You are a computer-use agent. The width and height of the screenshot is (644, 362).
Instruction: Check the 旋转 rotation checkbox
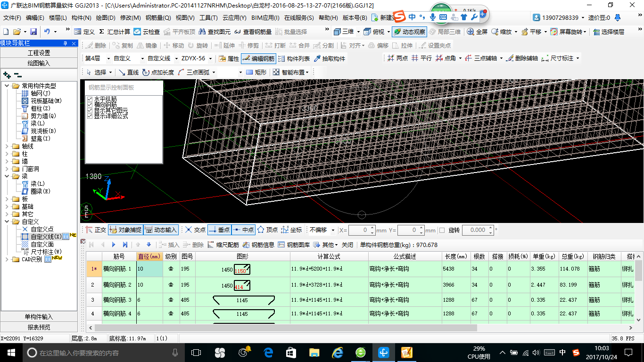(x=442, y=230)
